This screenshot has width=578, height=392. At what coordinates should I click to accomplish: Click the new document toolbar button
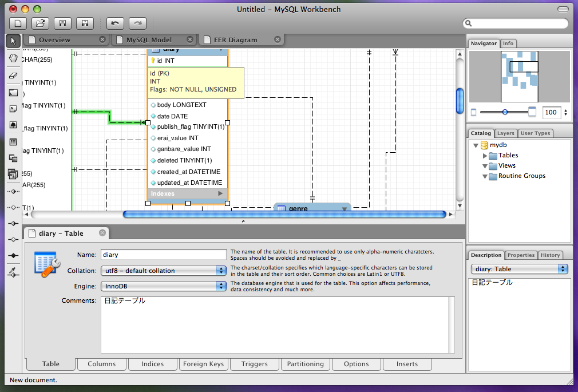tap(18, 23)
